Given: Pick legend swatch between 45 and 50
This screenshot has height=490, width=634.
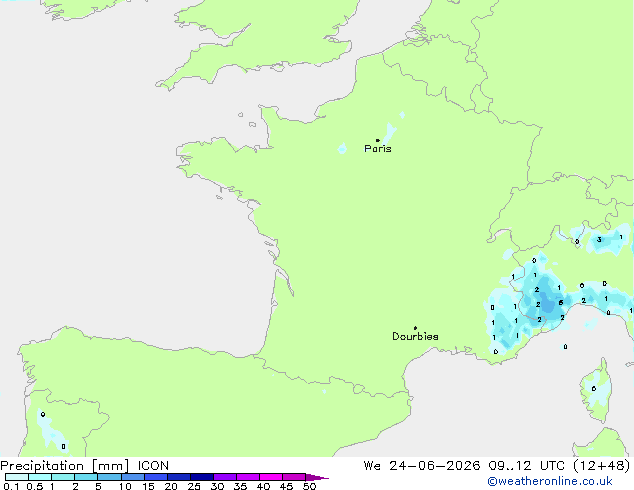Looking at the screenshot, I should coord(294,477).
